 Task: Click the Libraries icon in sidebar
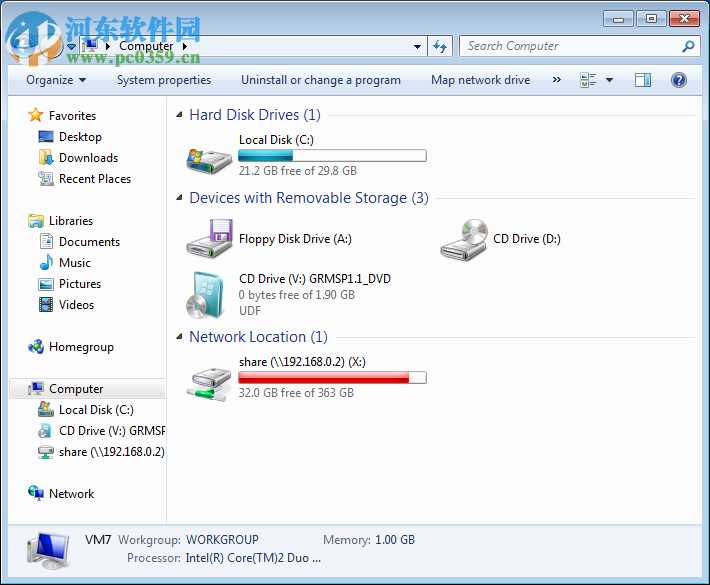36,221
